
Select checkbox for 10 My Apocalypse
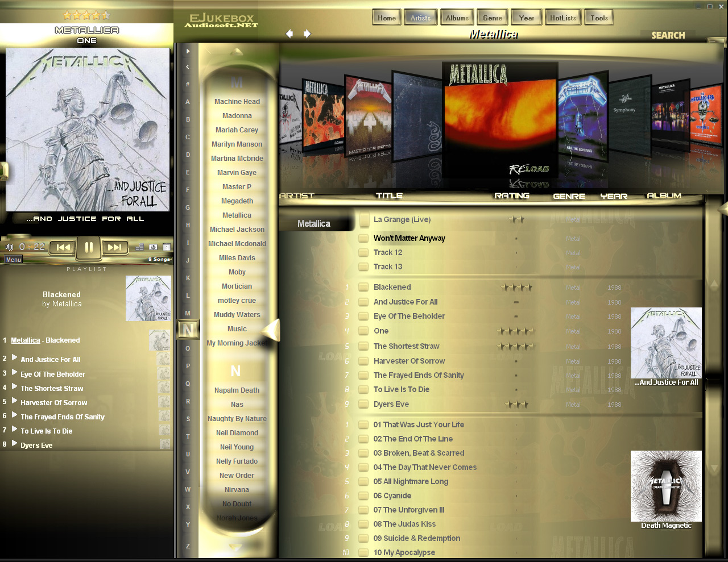(364, 553)
